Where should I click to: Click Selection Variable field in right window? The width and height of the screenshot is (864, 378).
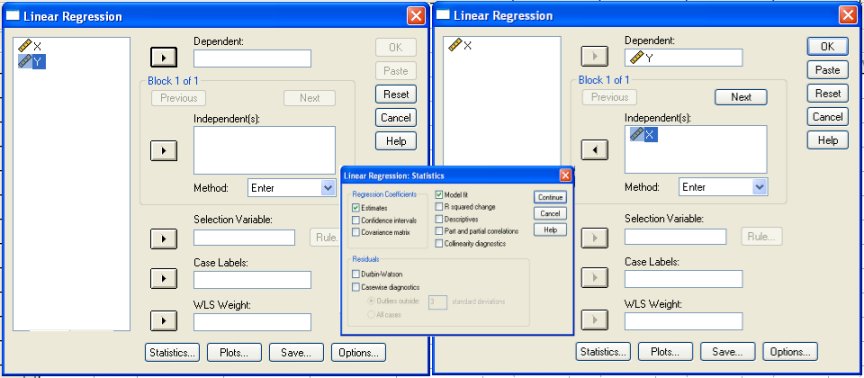(676, 236)
